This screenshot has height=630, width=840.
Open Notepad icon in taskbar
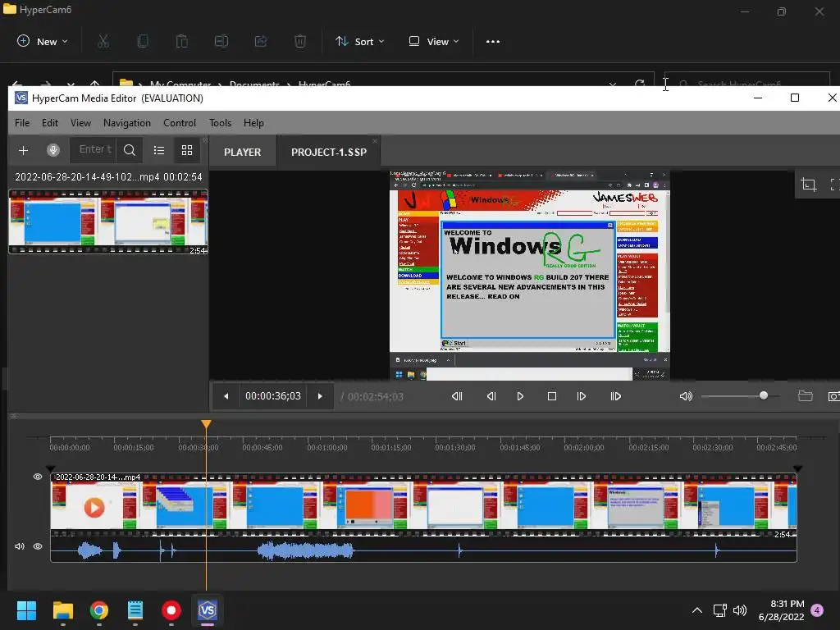(135, 610)
